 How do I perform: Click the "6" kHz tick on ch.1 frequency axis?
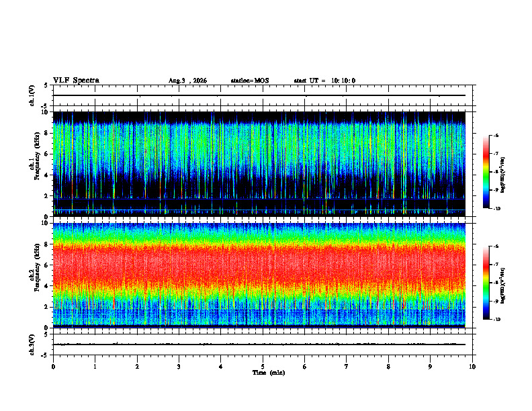point(47,154)
